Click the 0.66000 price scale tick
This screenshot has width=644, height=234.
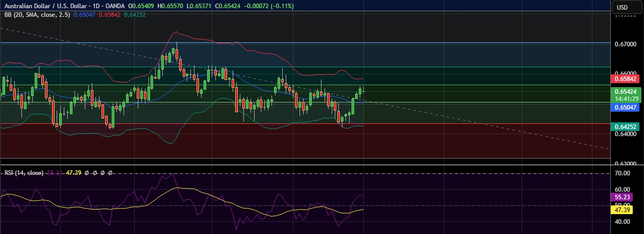click(x=625, y=74)
